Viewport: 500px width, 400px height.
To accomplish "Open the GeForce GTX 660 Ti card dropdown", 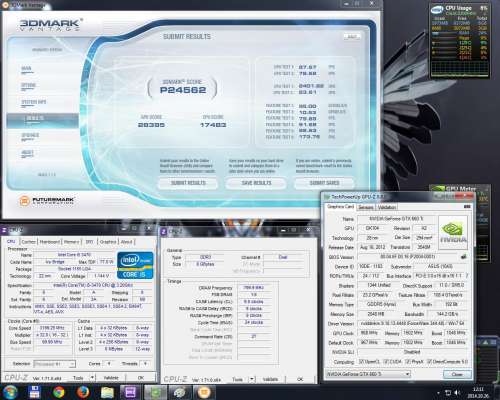I will 368,374.
